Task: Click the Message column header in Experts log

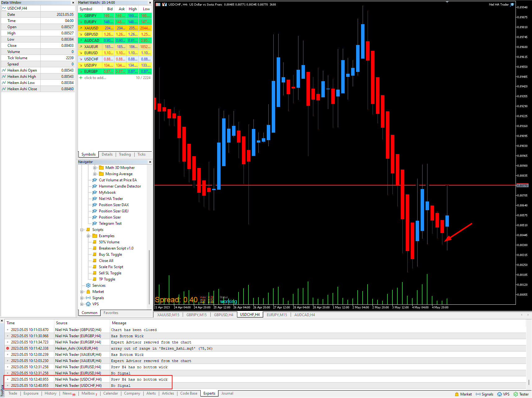Action: click(119, 323)
